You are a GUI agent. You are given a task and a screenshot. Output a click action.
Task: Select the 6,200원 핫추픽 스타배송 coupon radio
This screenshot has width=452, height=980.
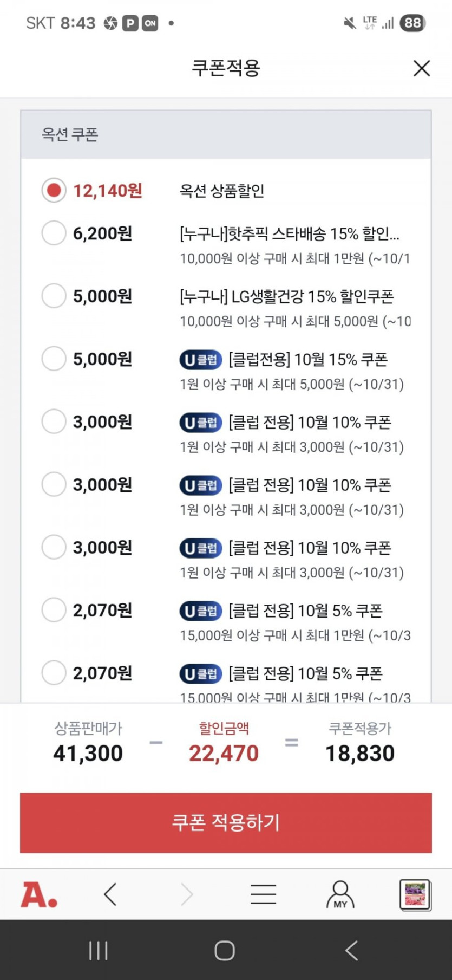pos(54,233)
